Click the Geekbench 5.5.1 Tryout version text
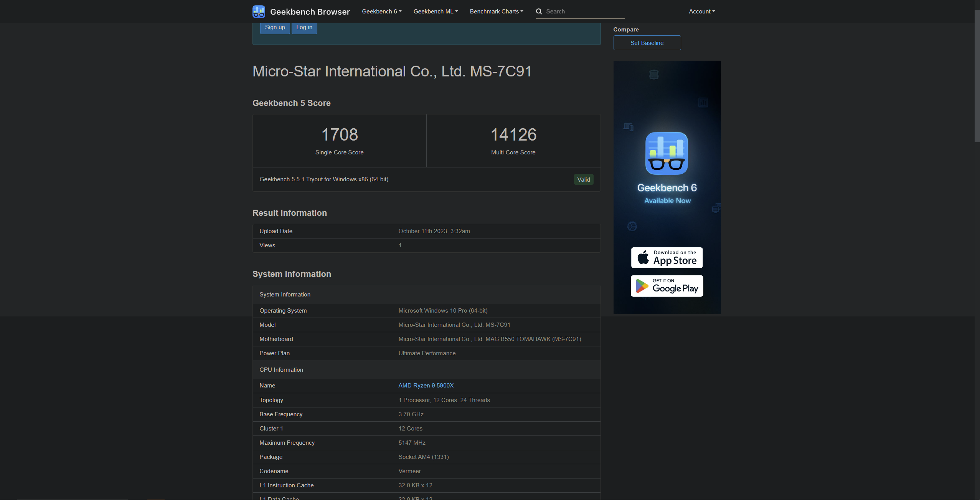 (324, 179)
